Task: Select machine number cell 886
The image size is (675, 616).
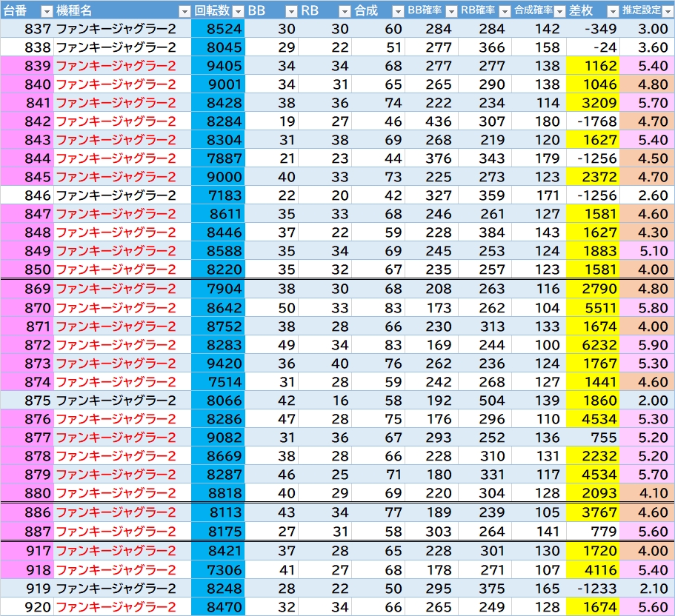Action: [x=27, y=512]
